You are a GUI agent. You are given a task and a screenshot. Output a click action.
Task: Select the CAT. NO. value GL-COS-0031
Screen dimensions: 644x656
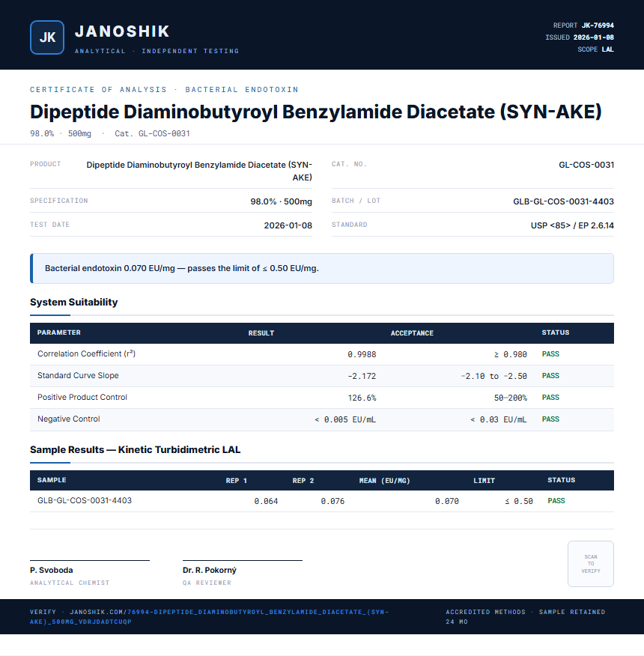586,165
